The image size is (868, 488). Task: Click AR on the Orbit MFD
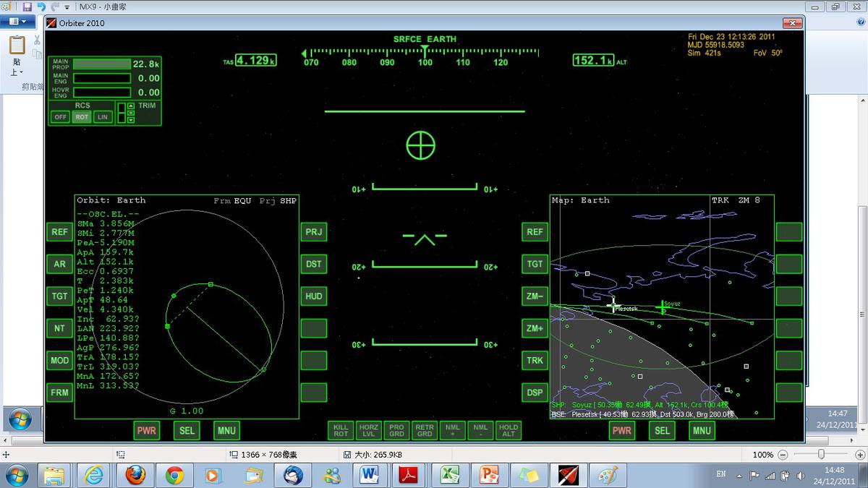[x=59, y=264]
